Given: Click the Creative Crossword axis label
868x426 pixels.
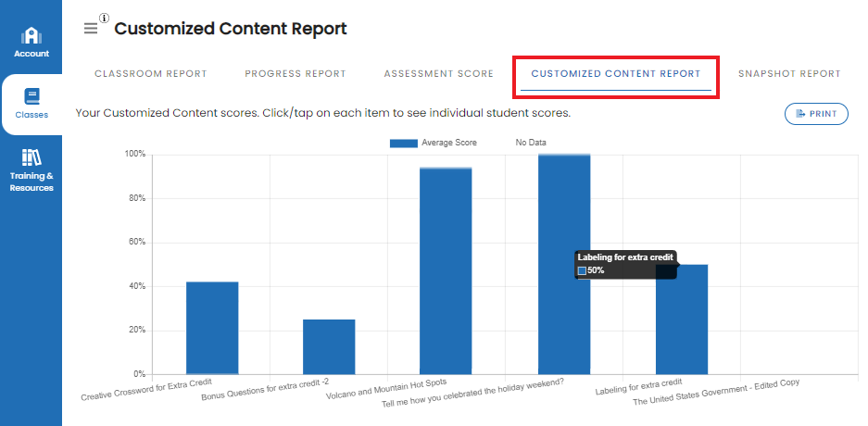Looking at the screenshot, I should (x=146, y=389).
